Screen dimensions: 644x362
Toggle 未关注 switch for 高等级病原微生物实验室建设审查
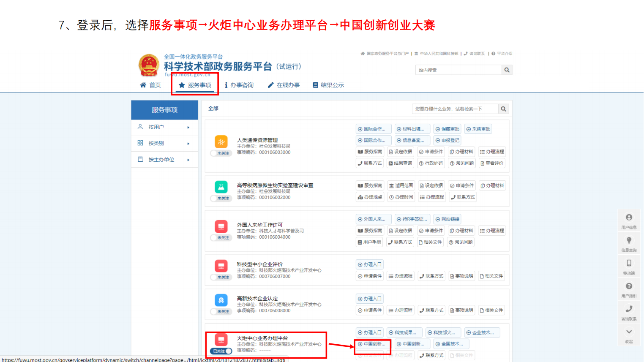(x=221, y=198)
